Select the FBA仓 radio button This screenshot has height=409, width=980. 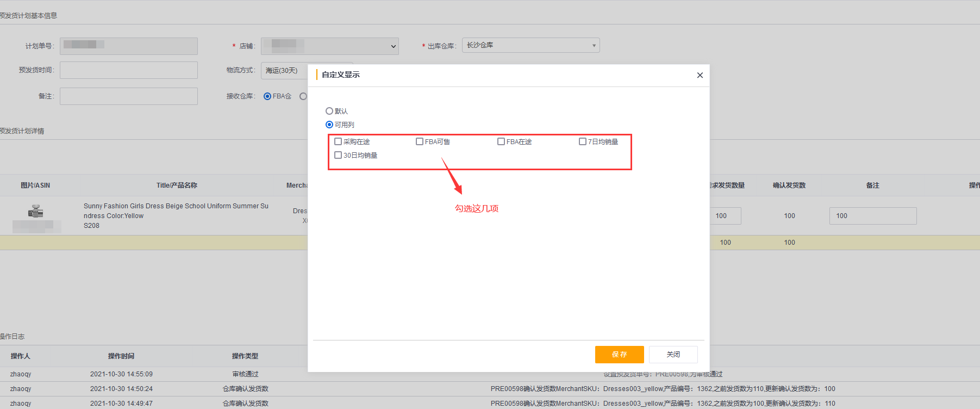click(267, 96)
